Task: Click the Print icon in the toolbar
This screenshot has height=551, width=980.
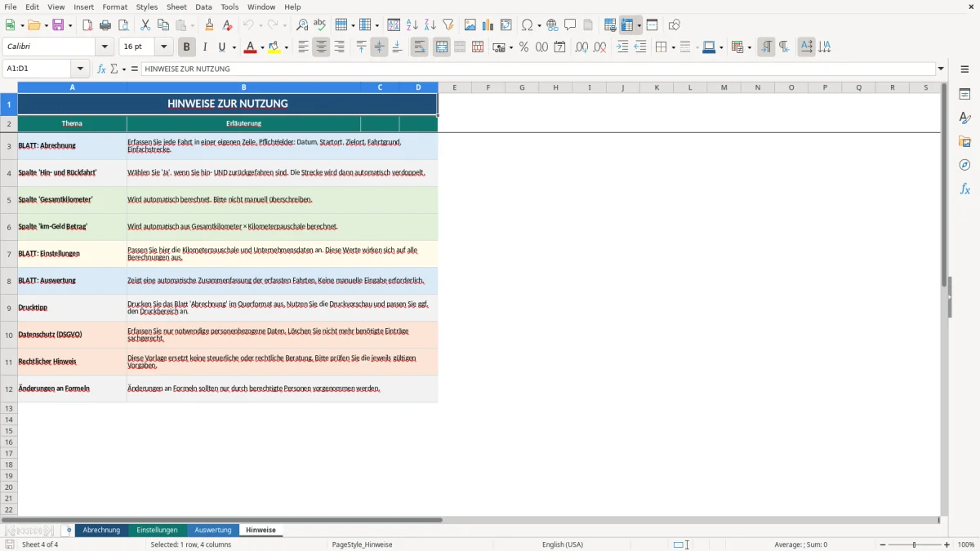Action: tap(105, 25)
